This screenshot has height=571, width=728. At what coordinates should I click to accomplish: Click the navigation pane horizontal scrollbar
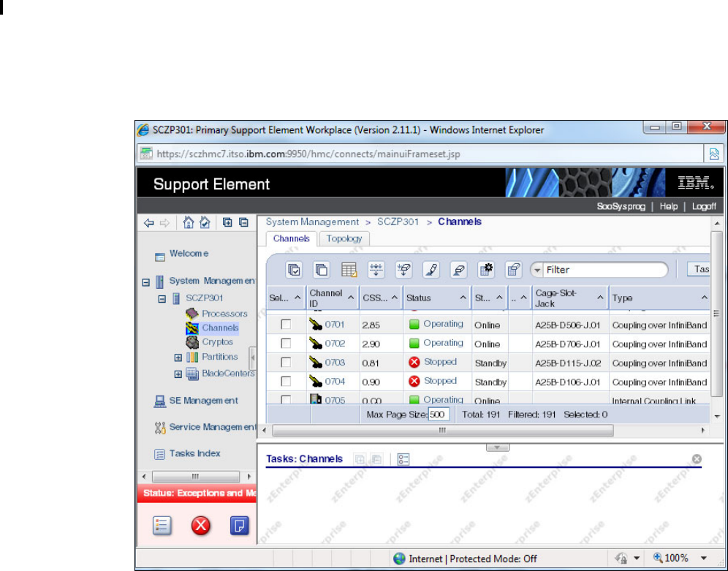point(196,476)
